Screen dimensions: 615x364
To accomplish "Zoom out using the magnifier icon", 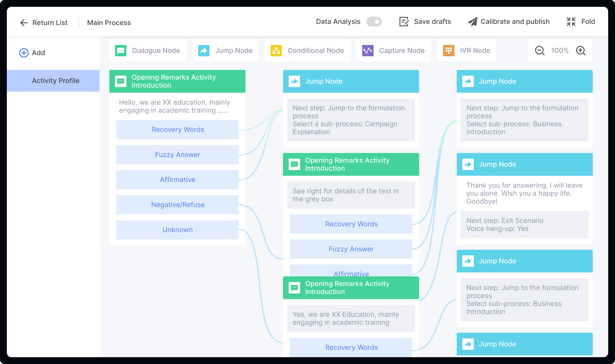I will point(539,51).
